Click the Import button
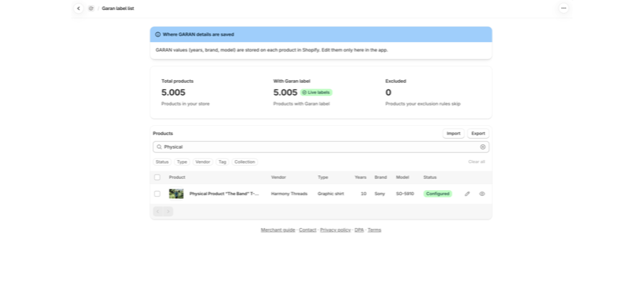 [x=454, y=134]
